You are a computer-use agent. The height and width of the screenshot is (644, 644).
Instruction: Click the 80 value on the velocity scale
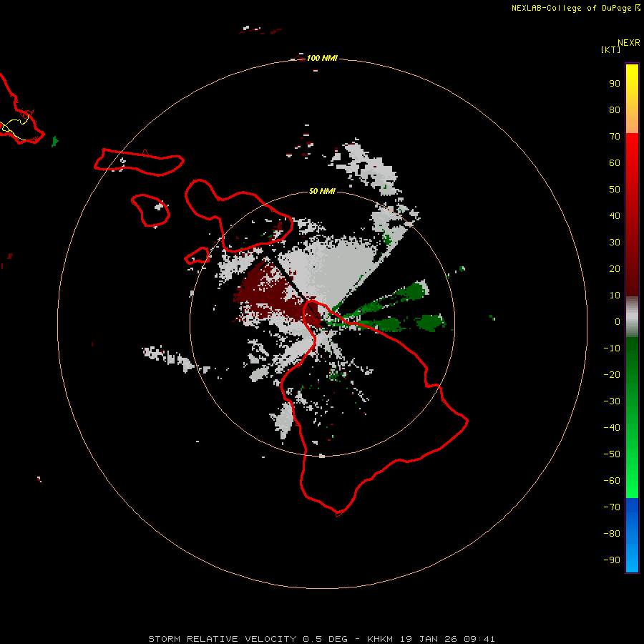615,109
